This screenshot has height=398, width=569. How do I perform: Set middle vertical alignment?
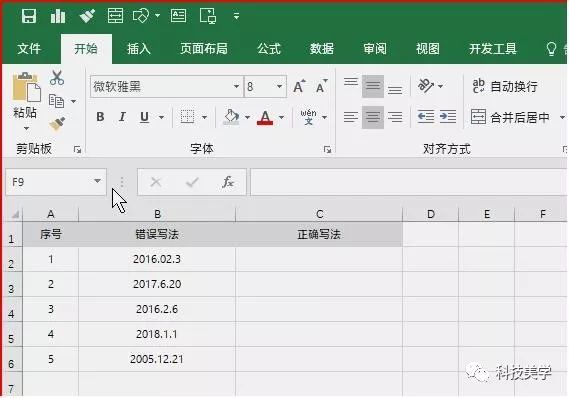pos(373,86)
